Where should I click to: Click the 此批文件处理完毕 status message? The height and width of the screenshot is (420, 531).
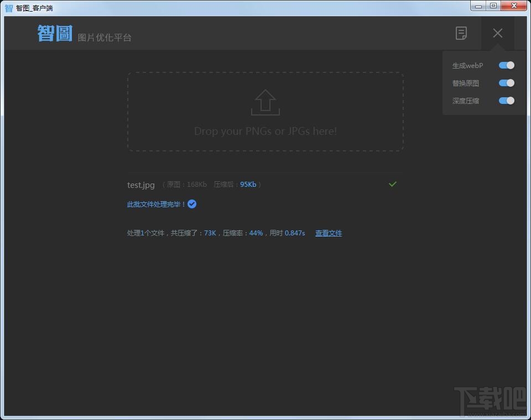(x=157, y=204)
